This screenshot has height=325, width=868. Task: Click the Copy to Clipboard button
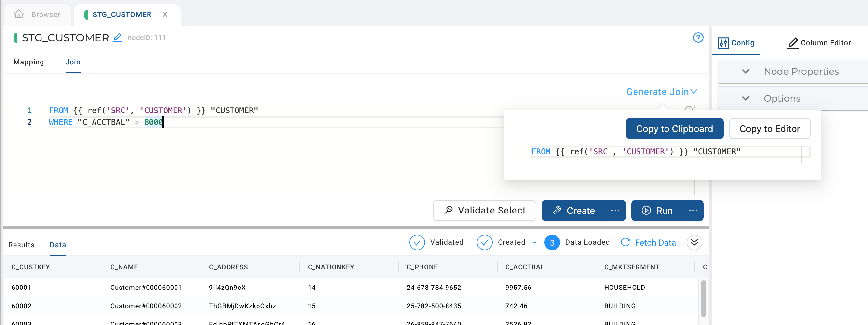coord(674,129)
